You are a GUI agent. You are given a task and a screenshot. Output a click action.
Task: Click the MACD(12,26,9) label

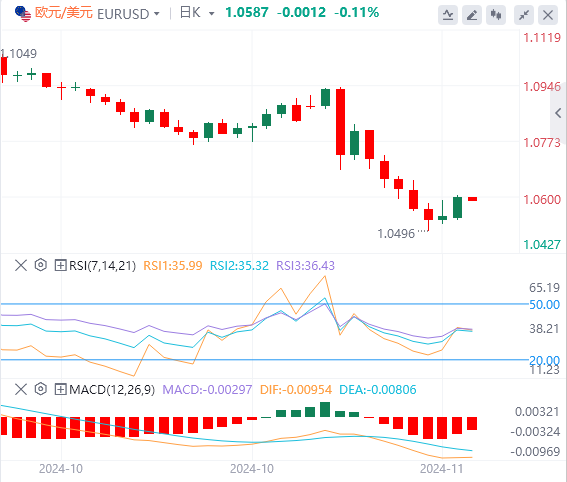coord(112,390)
